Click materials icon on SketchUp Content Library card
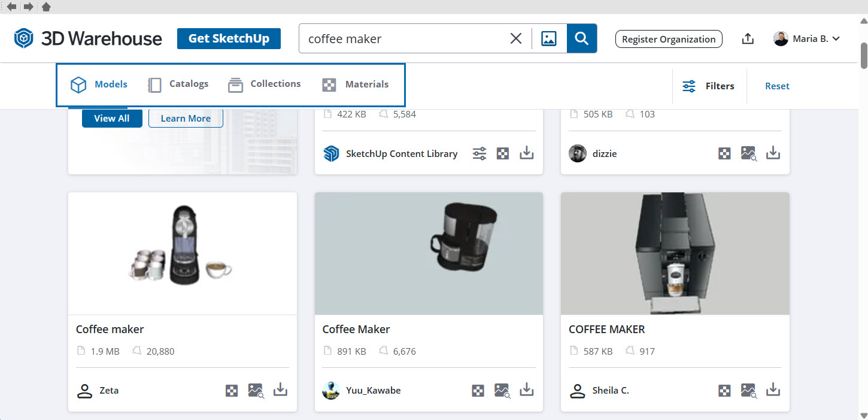The width and height of the screenshot is (868, 420). (503, 153)
